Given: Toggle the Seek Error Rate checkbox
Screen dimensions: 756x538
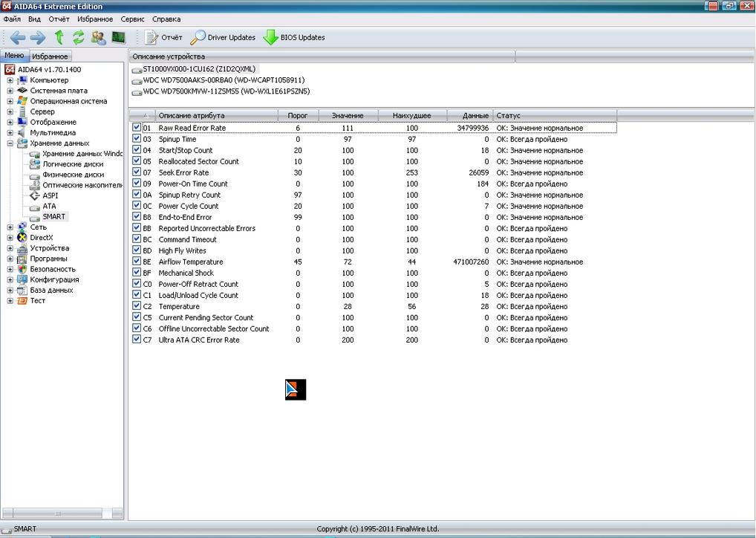Looking at the screenshot, I should (x=137, y=172).
